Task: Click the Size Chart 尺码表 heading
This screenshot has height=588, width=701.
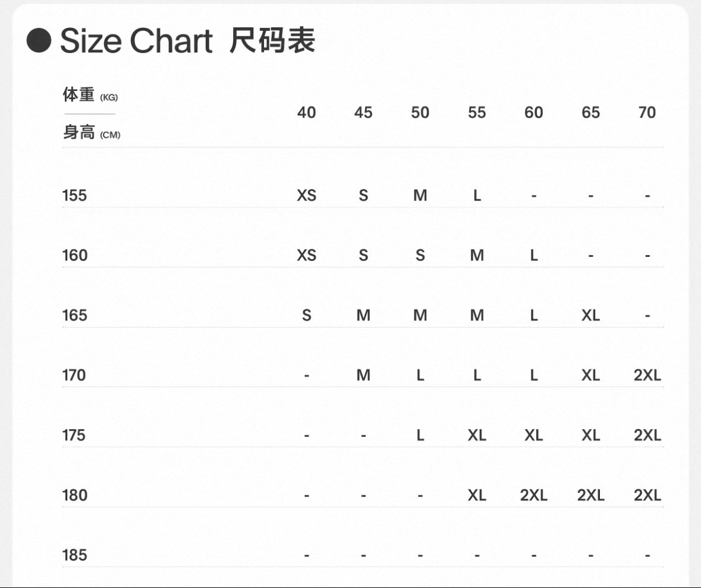Action: click(187, 41)
